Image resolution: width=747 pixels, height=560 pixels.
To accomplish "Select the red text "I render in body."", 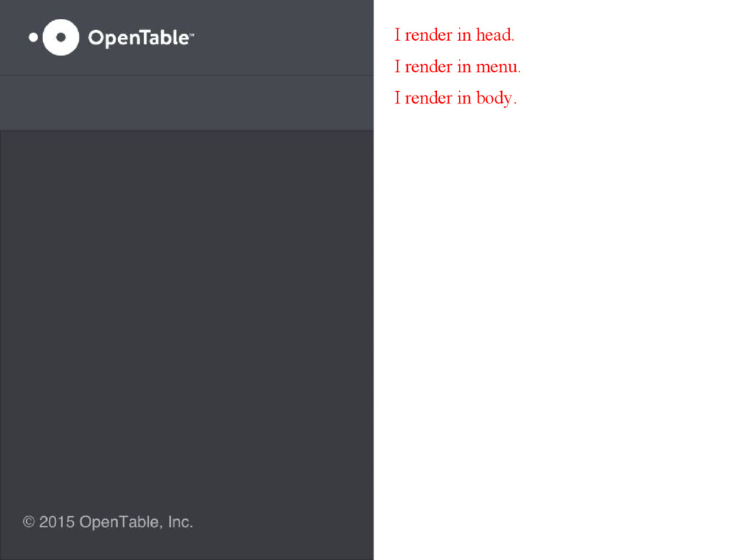I will 455,98.
